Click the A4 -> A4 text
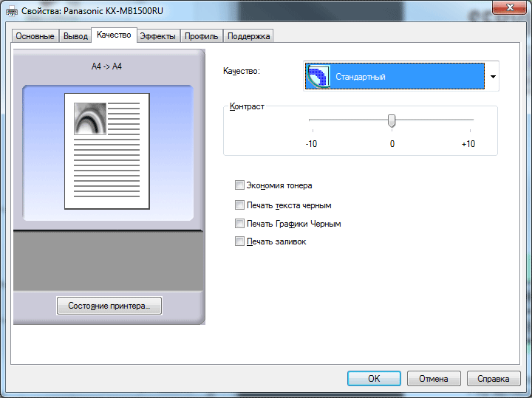The width and height of the screenshot is (532, 398). [106, 66]
